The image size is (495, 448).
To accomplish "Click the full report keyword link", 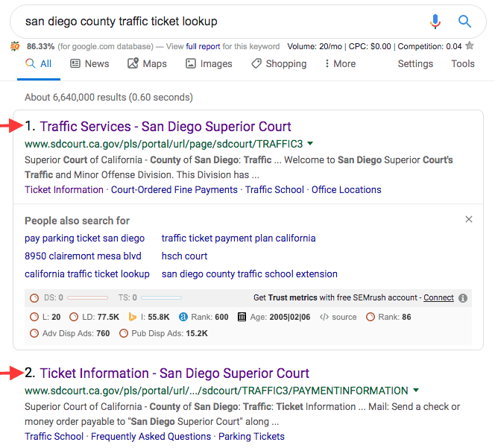I will click(203, 46).
